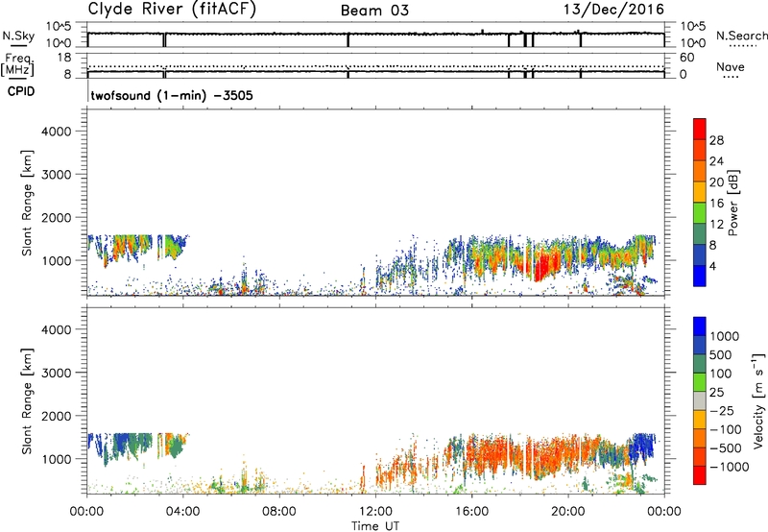Image resolution: width=768 pixels, height=532 pixels.
Task: Select the "N.Search" legend label
Action: pos(741,36)
